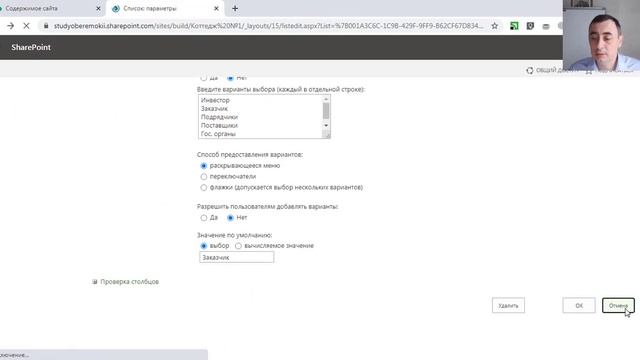640x360 pixels.
Task: Confirm settings with the OK button
Action: click(579, 305)
